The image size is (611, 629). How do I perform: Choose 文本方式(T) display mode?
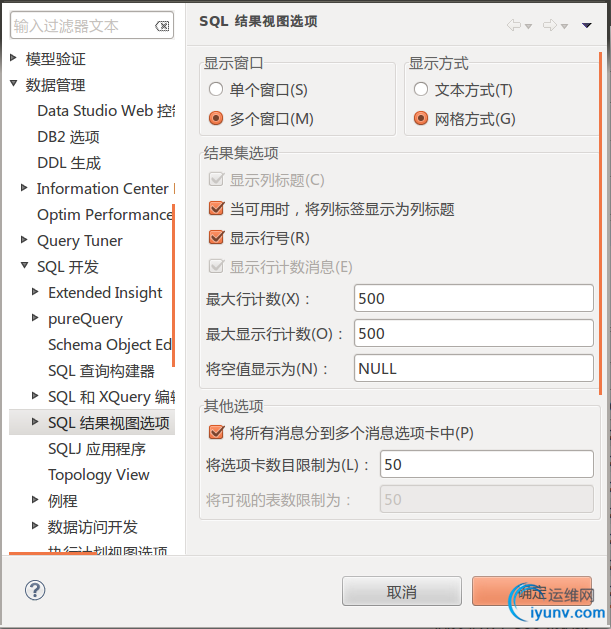coord(421,90)
